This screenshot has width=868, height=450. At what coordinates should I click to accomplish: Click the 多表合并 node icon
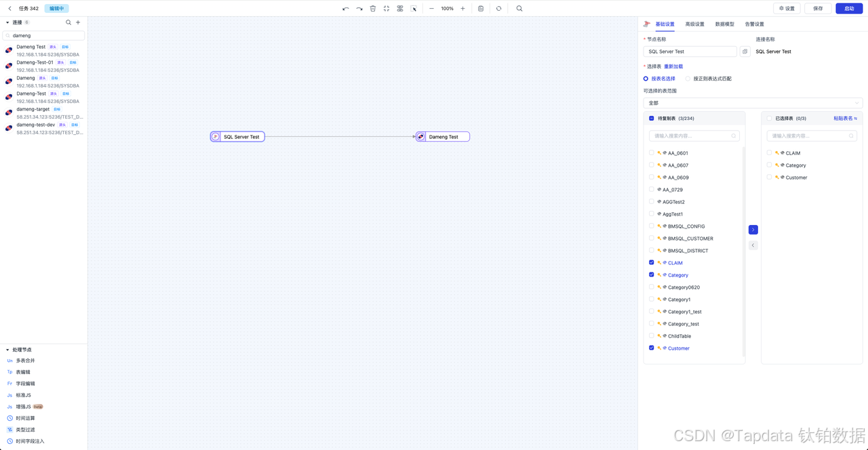[9, 361]
